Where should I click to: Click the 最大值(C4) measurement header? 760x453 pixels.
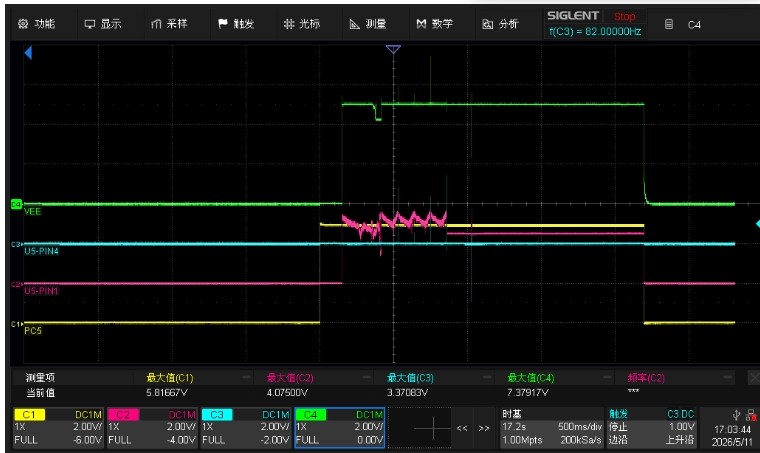530,377
